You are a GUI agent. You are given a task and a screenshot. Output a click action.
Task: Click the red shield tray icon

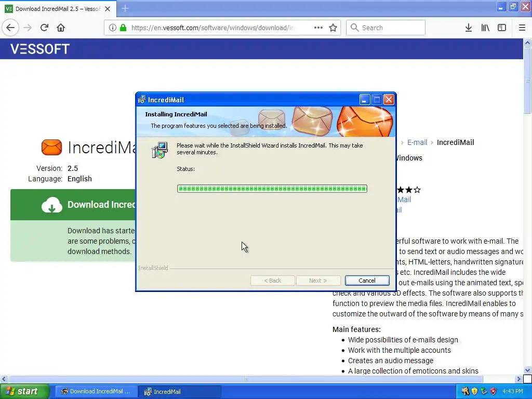point(494,391)
